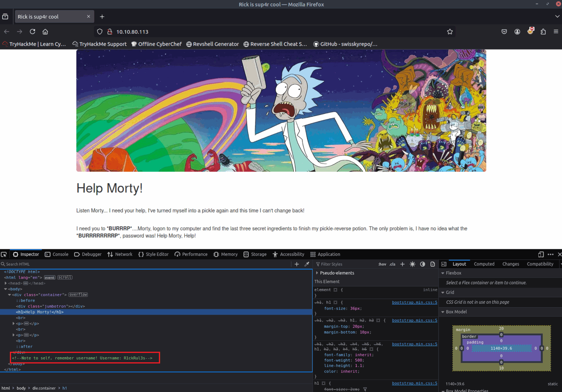Screen dimensions: 562x392
Task: Open the Offline CyberChef bookmark
Action: click(x=157, y=44)
